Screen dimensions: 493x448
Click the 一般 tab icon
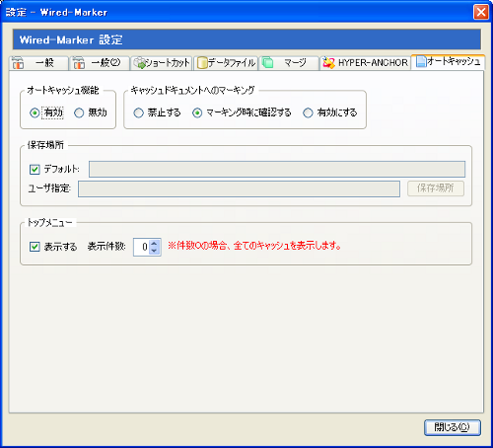18,62
